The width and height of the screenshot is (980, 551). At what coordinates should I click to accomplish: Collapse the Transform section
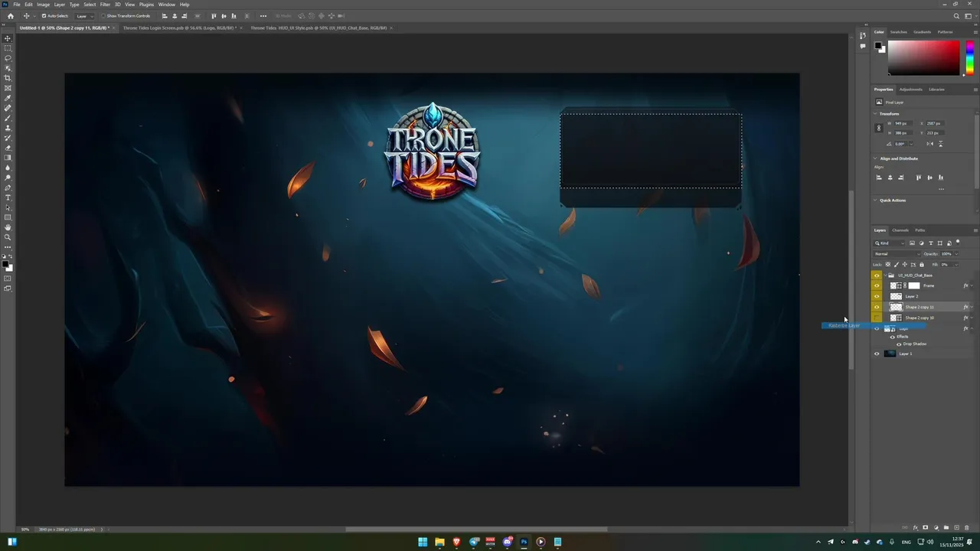tap(876, 114)
